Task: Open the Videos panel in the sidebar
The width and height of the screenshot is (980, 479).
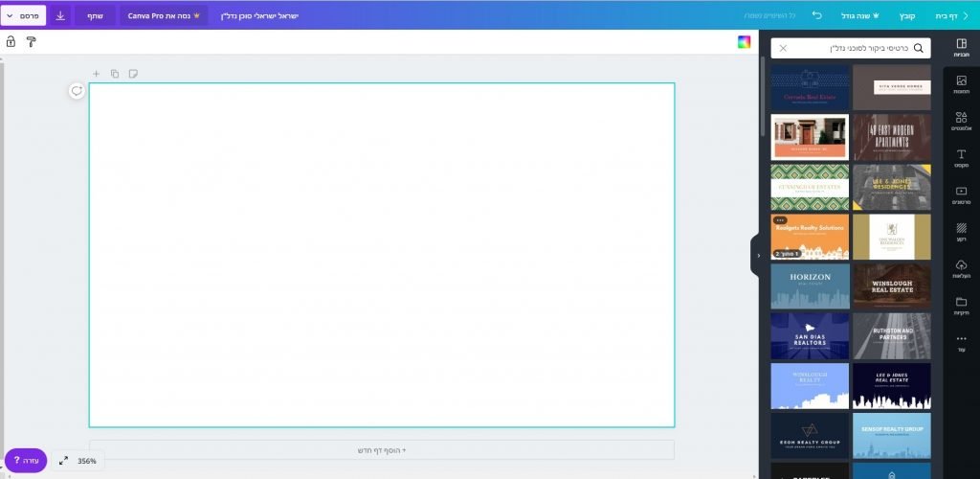Action: pyautogui.click(x=961, y=195)
